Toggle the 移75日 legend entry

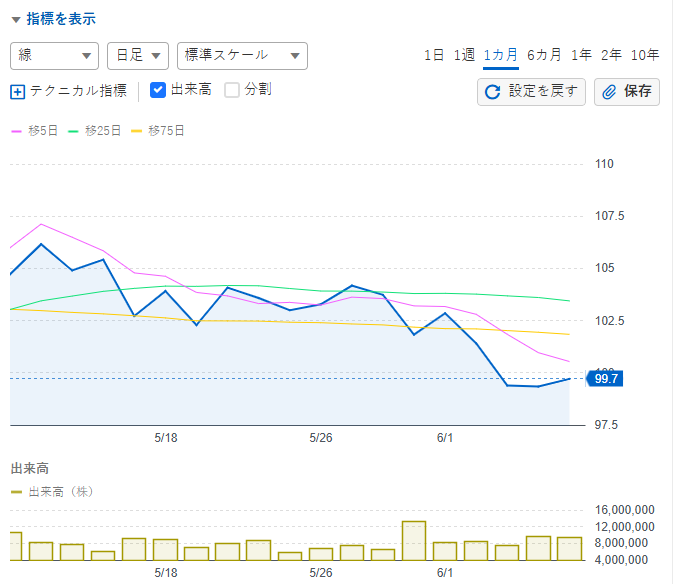click(x=158, y=131)
